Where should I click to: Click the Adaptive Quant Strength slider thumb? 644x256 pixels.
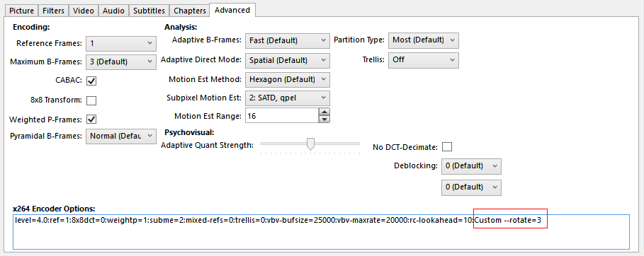coord(311,144)
